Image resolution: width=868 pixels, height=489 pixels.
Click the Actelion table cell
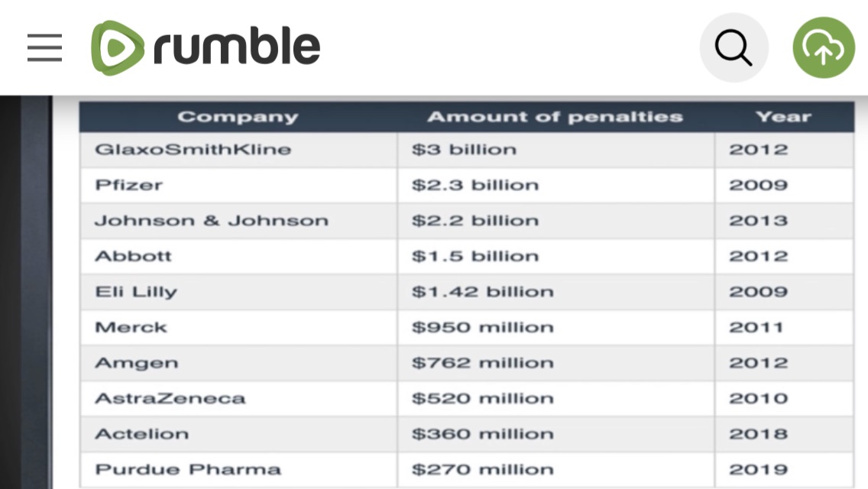141,434
